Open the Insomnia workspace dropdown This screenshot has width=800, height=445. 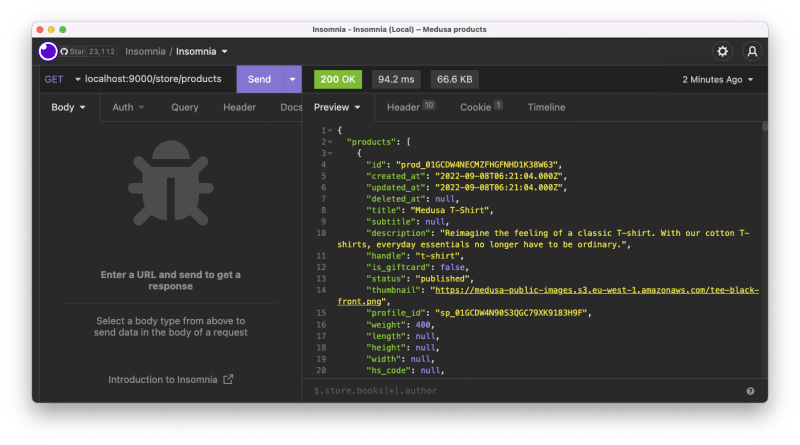tap(202, 52)
